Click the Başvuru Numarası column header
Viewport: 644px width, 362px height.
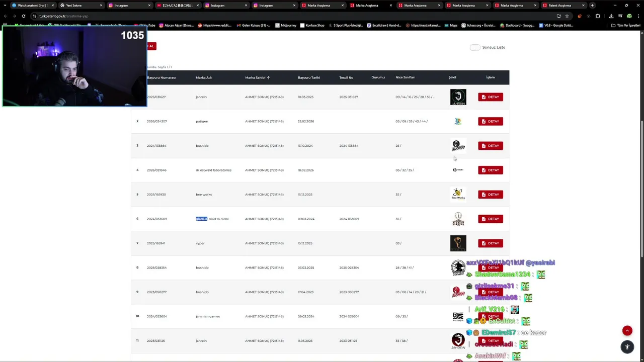[x=161, y=77]
